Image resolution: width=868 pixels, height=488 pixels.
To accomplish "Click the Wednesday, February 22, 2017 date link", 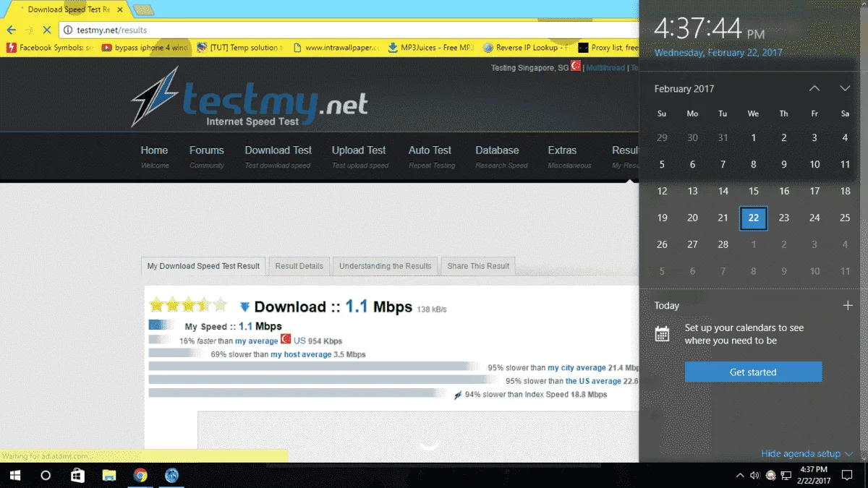I will [x=718, y=53].
